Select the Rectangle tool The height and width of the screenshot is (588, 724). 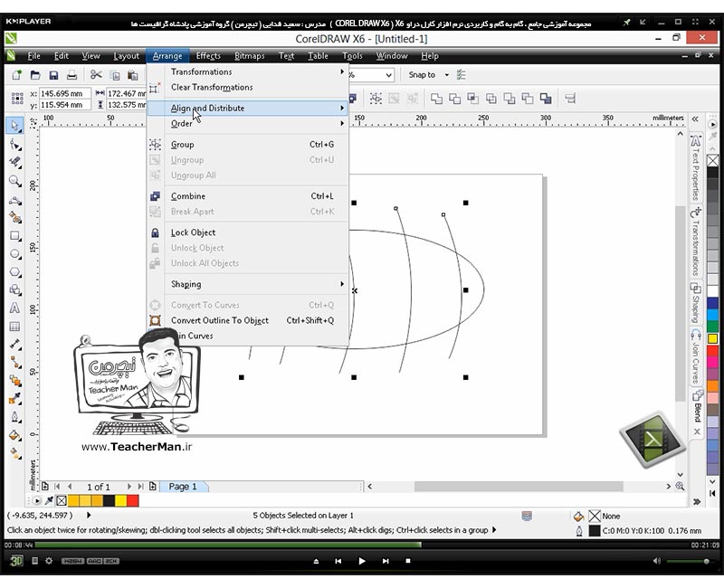click(x=14, y=236)
